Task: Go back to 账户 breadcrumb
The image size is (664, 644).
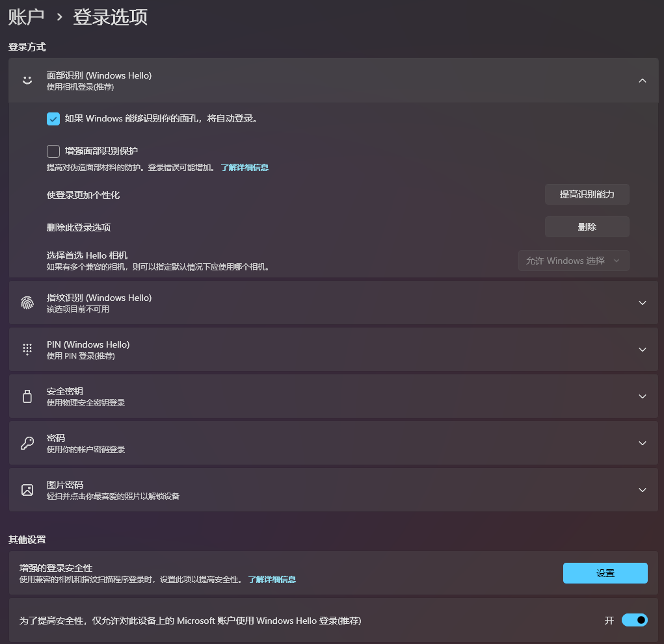Action: pyautogui.click(x=26, y=17)
